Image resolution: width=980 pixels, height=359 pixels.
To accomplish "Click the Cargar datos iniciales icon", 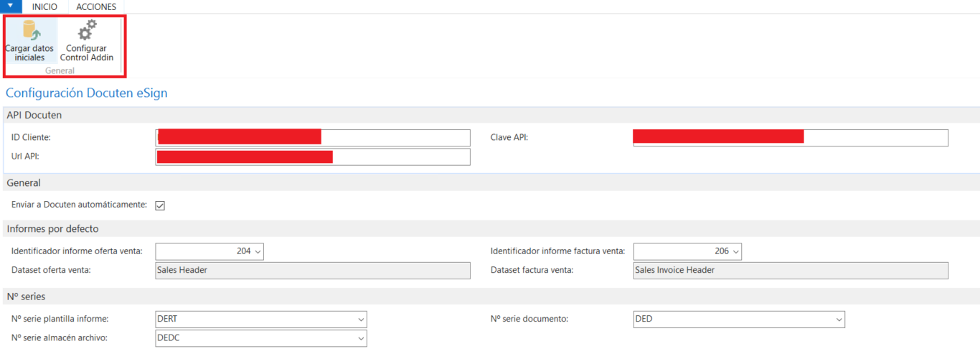I will pyautogui.click(x=30, y=31).
